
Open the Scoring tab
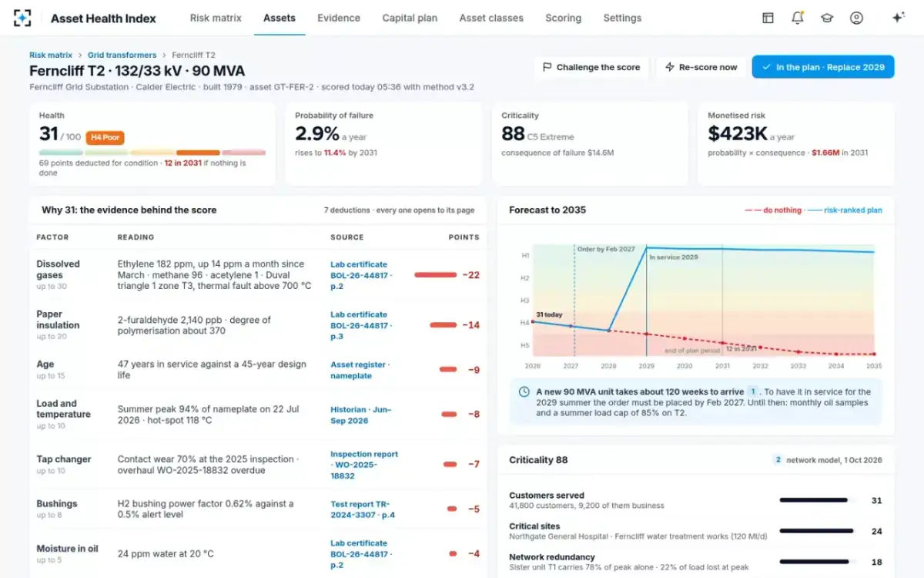click(563, 18)
